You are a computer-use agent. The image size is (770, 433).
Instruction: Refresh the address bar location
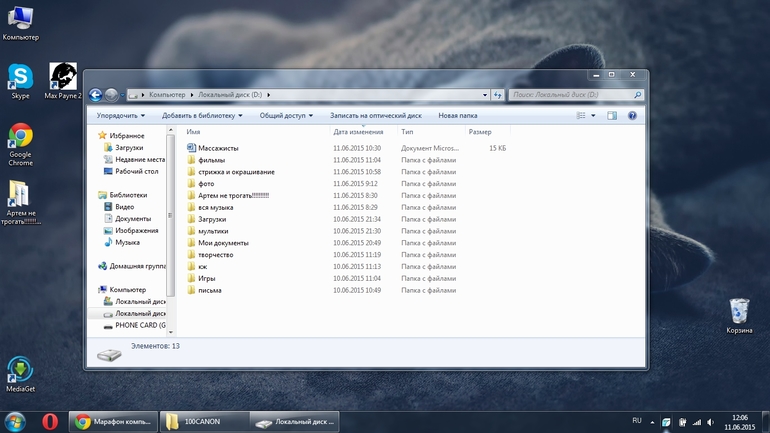(497, 95)
